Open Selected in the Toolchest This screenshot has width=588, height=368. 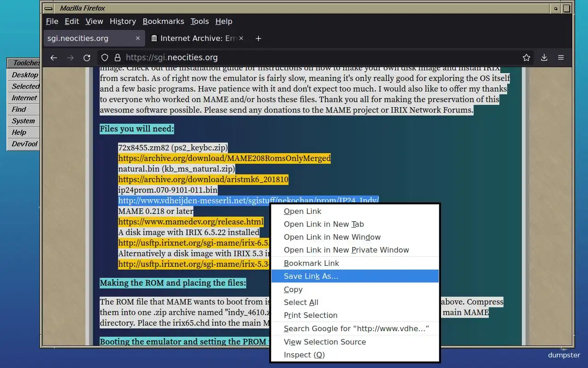click(x=24, y=86)
